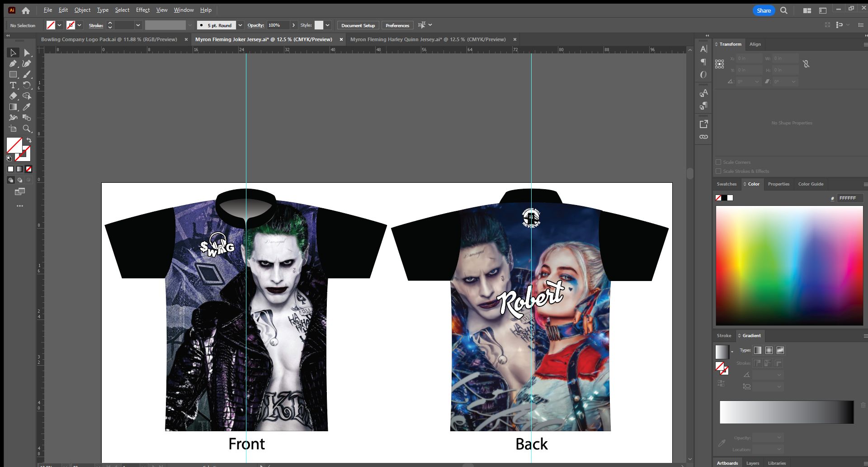The width and height of the screenshot is (868, 467).
Task: Open the Transform panel menu
Action: (865, 44)
